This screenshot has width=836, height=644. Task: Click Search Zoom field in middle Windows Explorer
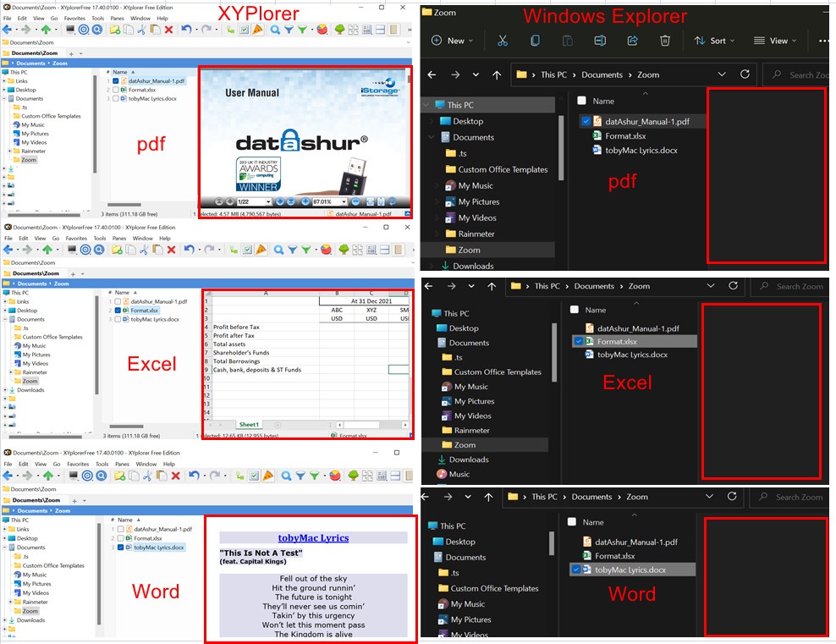[790, 286]
